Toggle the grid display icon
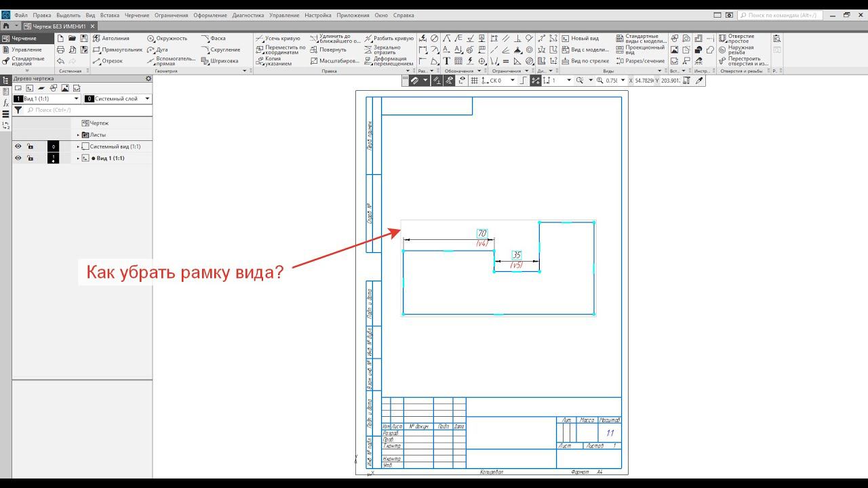Image resolution: width=868 pixels, height=488 pixels. (x=475, y=80)
